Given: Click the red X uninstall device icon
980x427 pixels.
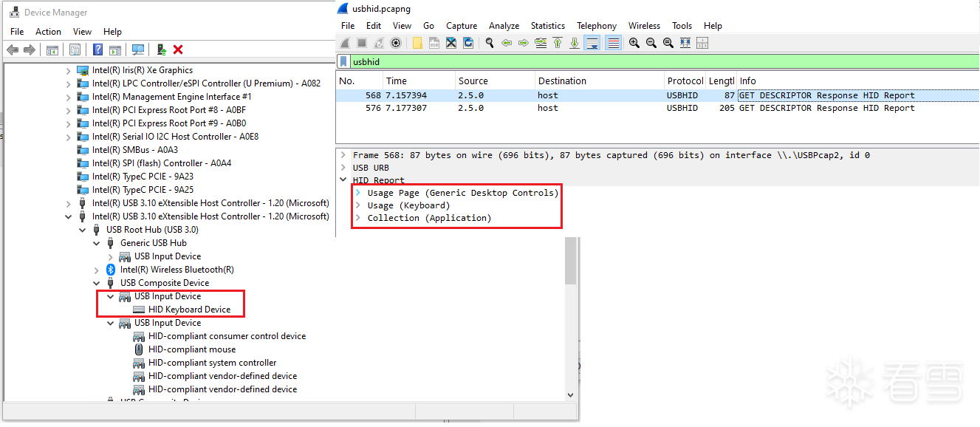Looking at the screenshot, I should point(178,49).
